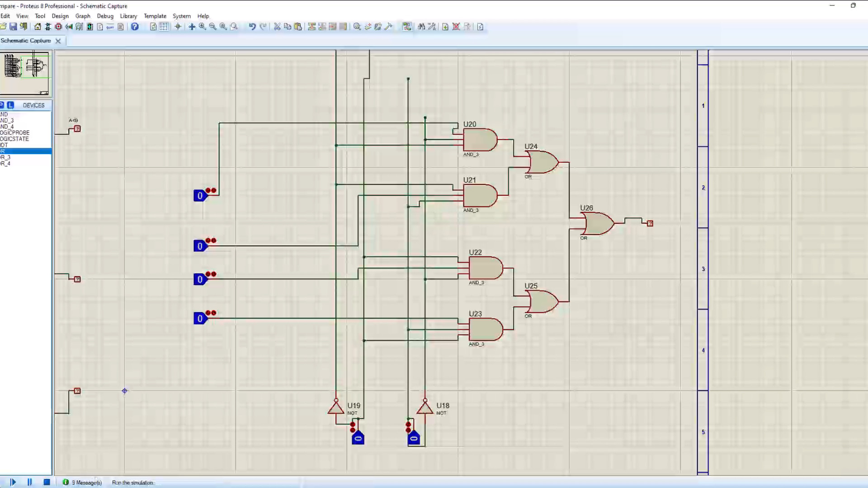Click the Zoom In magnifier icon
Screen dimensions: 868x488
pos(202,27)
